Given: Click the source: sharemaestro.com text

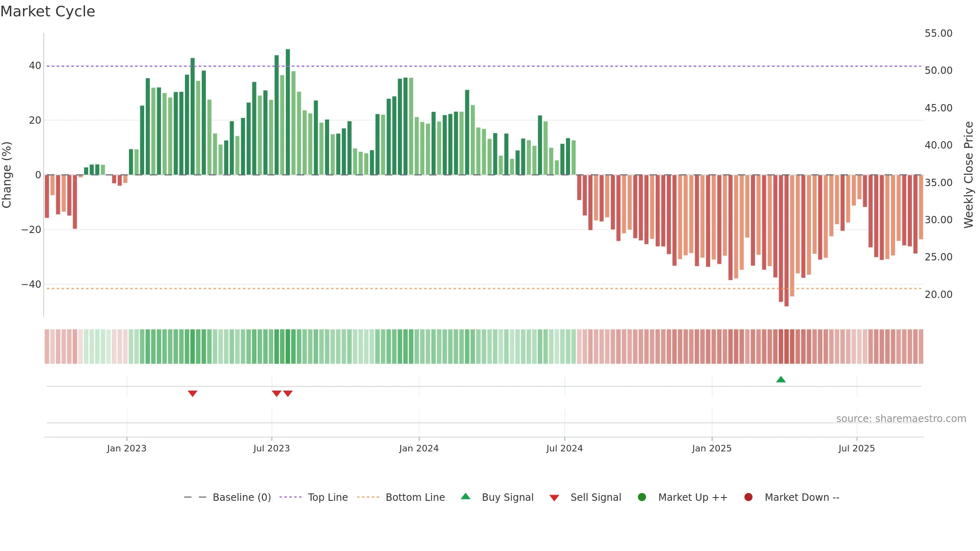Looking at the screenshot, I should pos(901,419).
